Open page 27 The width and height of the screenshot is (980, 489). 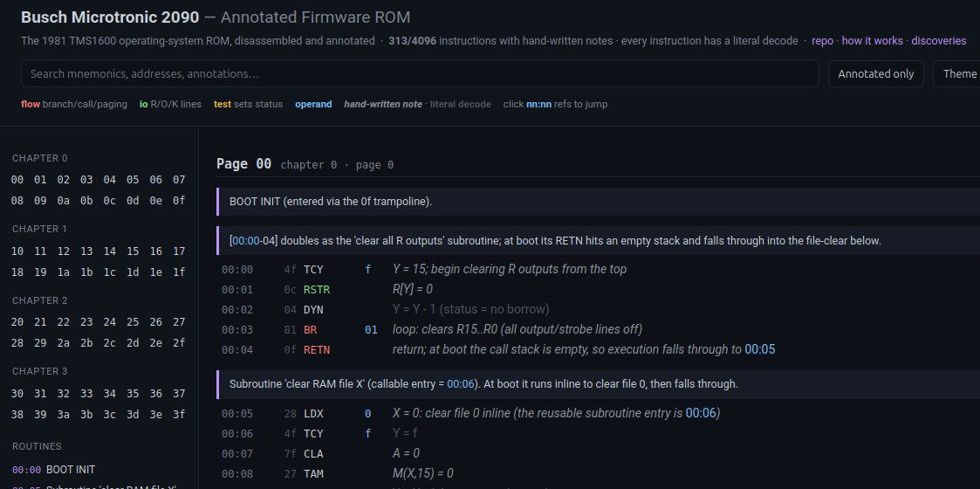coord(180,322)
